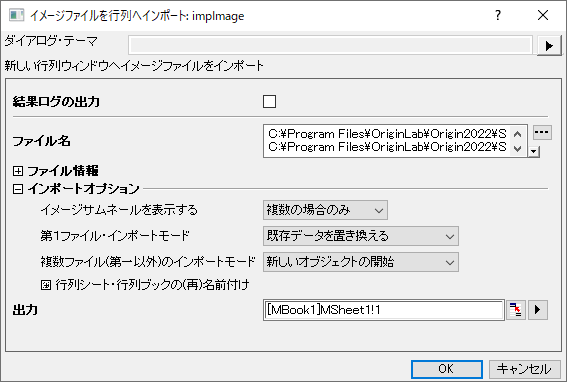Select the second file path line
This screenshot has height=382, width=567.
387,147
